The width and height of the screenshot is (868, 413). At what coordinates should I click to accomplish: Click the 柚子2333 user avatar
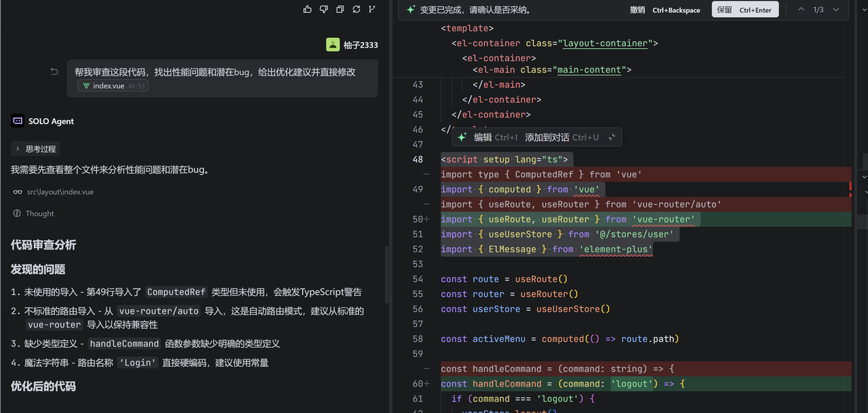coord(332,45)
